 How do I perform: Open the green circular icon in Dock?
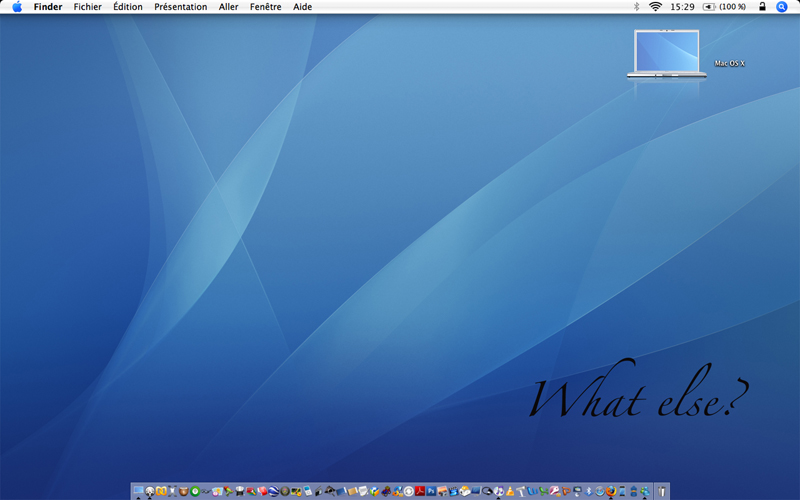coord(195,491)
